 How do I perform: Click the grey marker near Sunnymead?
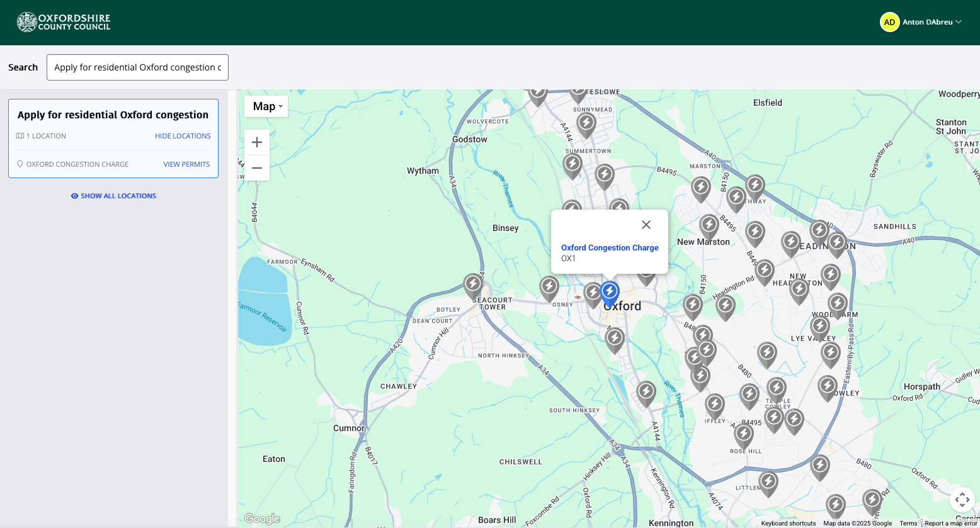[586, 123]
